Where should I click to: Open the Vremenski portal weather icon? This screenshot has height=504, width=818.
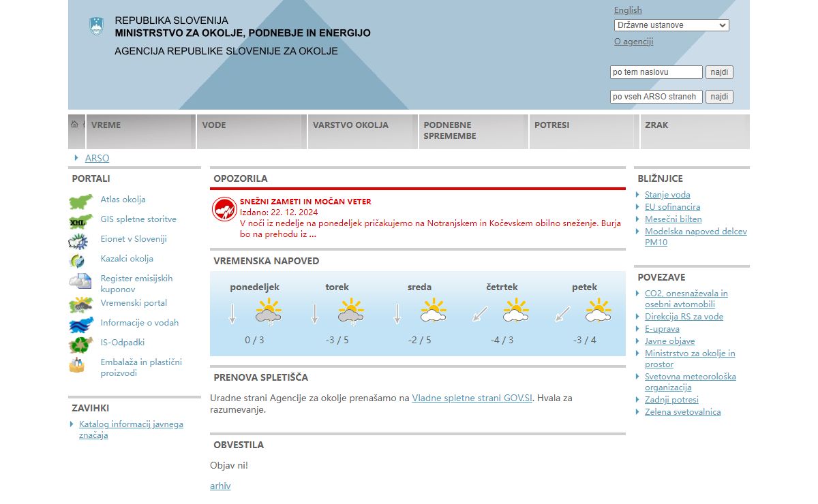(x=80, y=304)
